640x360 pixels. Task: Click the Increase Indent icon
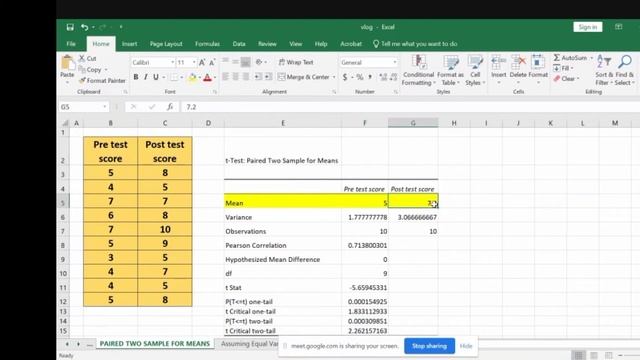tap(268, 77)
